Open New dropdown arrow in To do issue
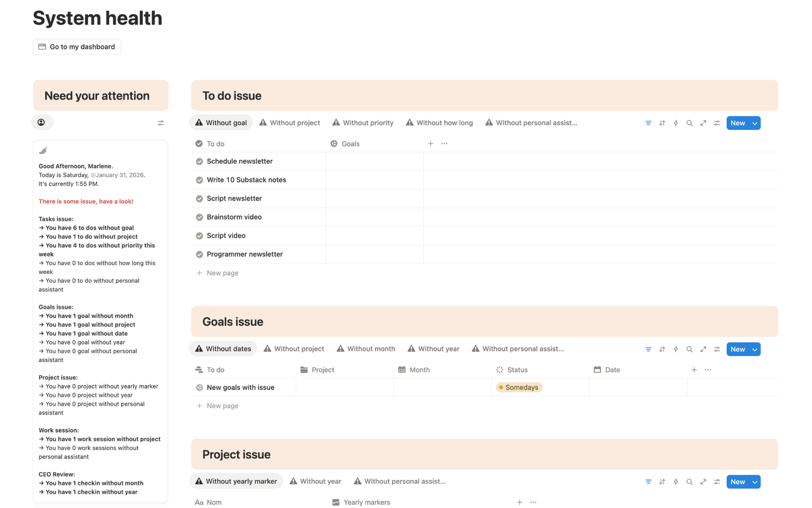Viewport: 812px width, 508px height. [x=755, y=123]
